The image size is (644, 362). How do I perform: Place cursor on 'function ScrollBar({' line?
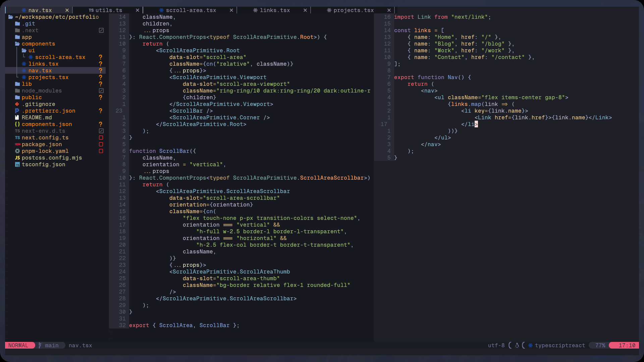(x=163, y=151)
